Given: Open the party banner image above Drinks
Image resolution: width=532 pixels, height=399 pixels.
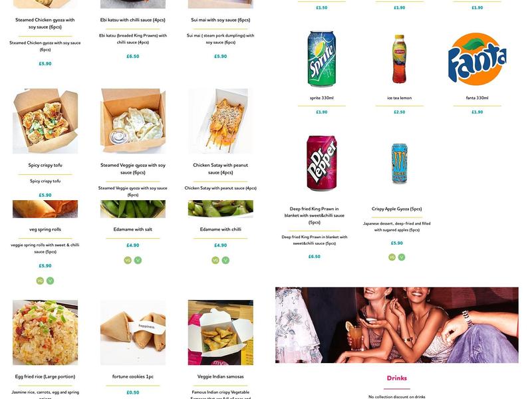Looking at the screenshot, I should pos(396,325).
